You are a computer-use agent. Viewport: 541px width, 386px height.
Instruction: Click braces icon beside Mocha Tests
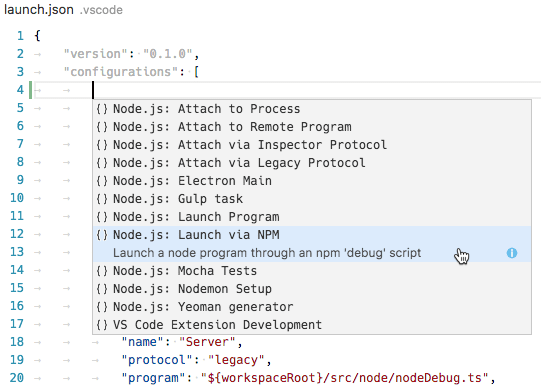[x=102, y=271]
